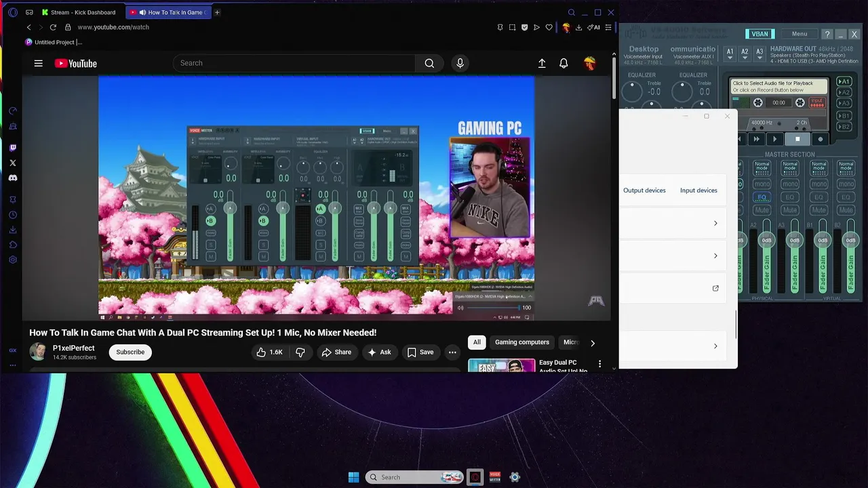Toggle the highlighted EQ on the A2 bus
Screen dimensions: 868x488
coord(762,197)
